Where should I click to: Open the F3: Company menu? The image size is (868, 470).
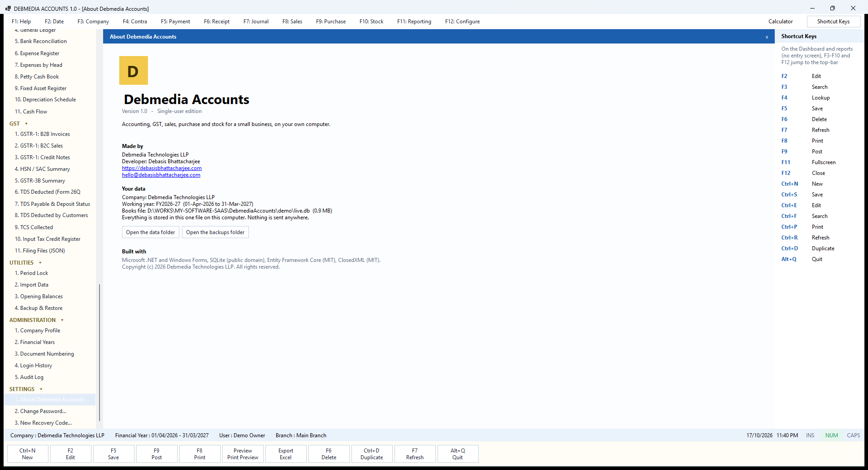[x=93, y=22]
